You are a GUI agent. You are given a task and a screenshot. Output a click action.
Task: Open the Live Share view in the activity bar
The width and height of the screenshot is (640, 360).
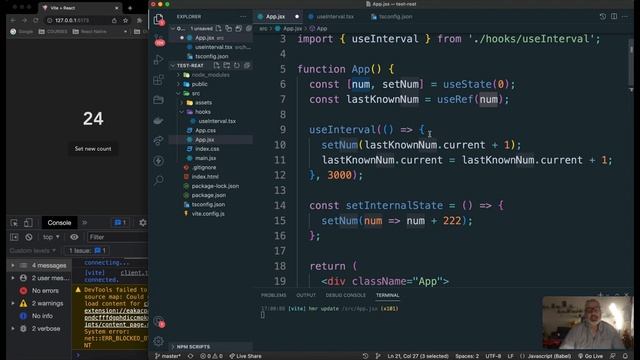click(x=158, y=140)
